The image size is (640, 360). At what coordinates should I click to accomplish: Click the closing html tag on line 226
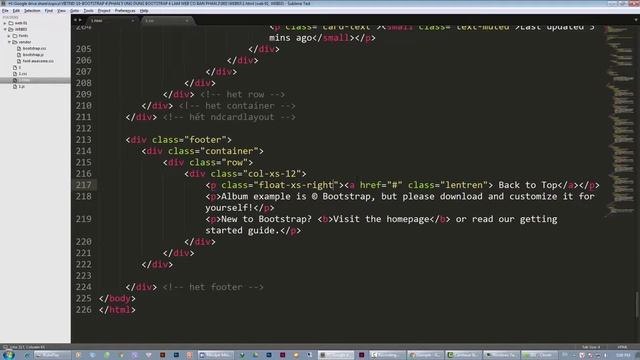(x=117, y=309)
